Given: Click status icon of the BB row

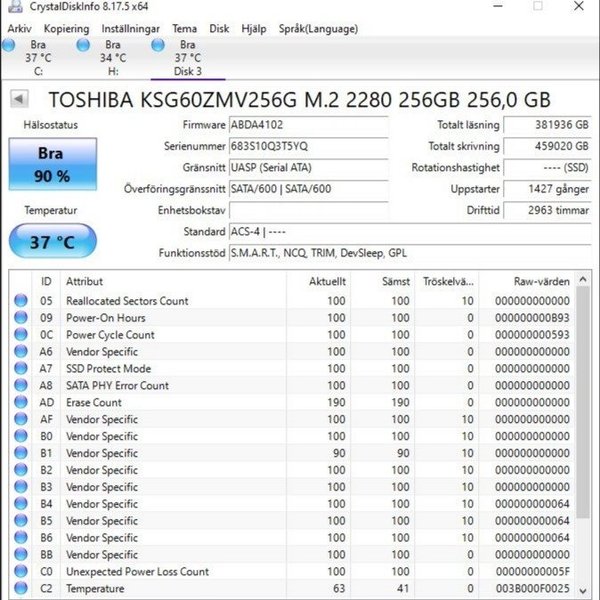Looking at the screenshot, I should coord(21,554).
